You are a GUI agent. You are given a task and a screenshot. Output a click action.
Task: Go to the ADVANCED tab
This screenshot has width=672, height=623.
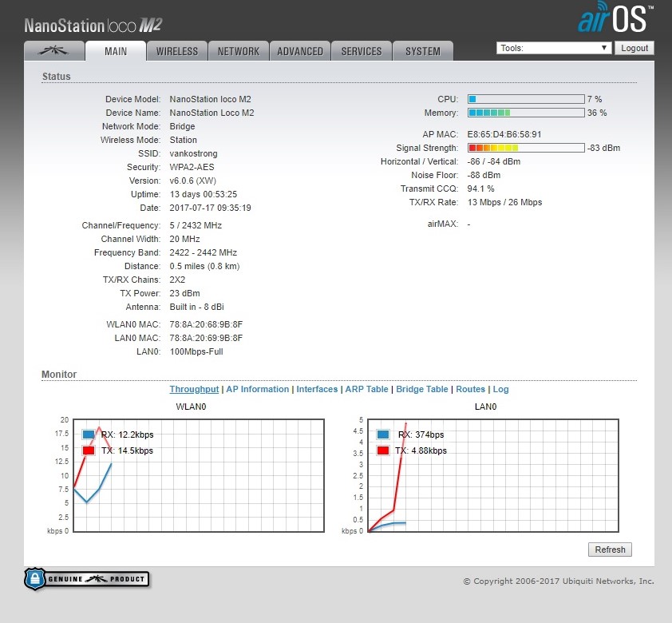tap(300, 51)
